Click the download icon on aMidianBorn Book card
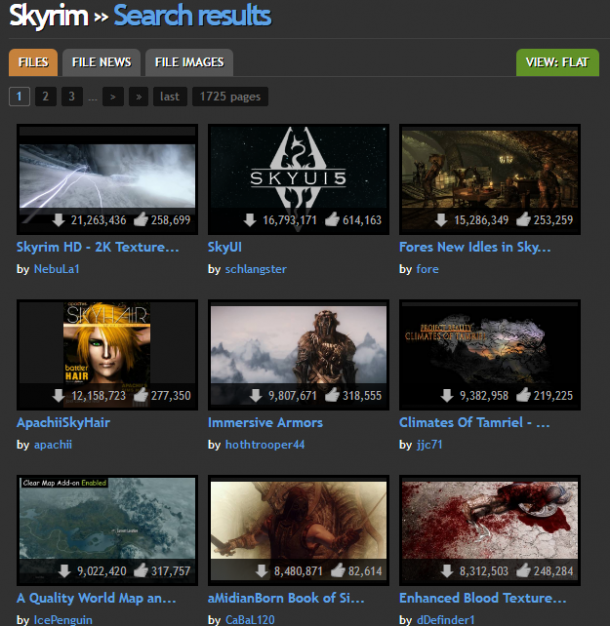The height and width of the screenshot is (626, 610). (261, 571)
